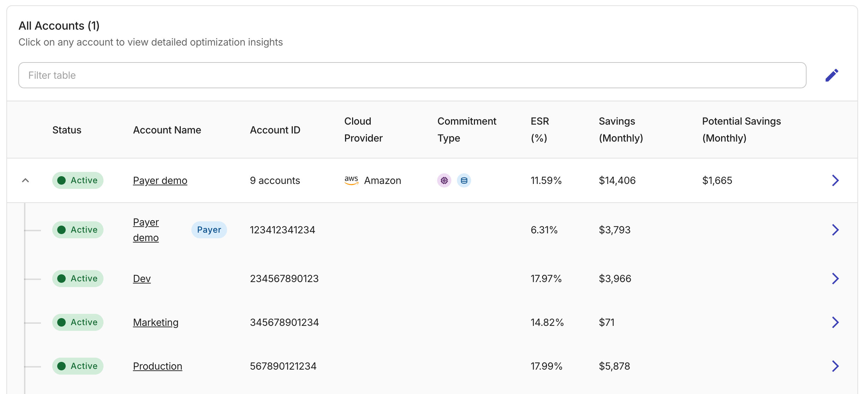Click the Commitment Type column header
The image size is (868, 394).
click(467, 130)
